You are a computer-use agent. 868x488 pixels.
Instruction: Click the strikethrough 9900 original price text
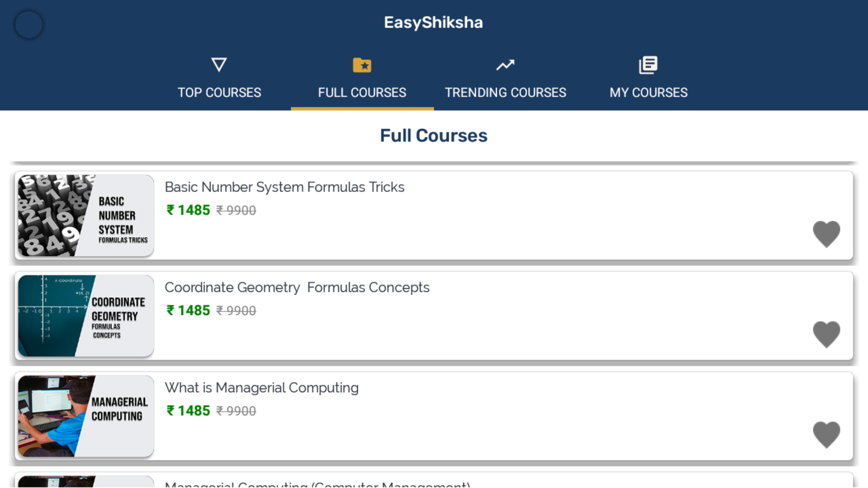(236, 210)
